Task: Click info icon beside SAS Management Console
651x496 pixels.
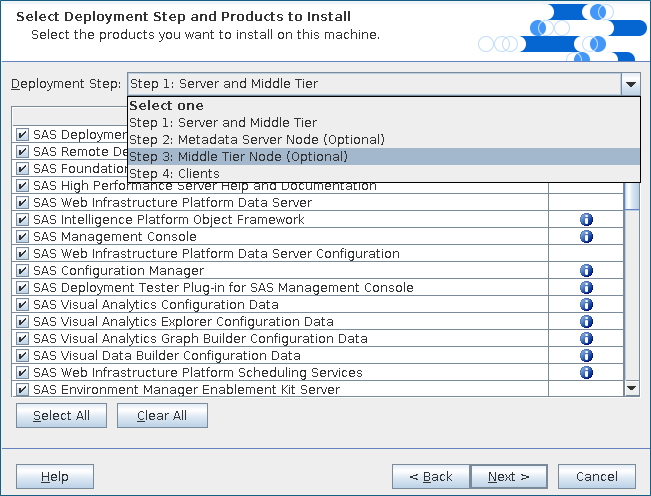Action: (x=586, y=237)
